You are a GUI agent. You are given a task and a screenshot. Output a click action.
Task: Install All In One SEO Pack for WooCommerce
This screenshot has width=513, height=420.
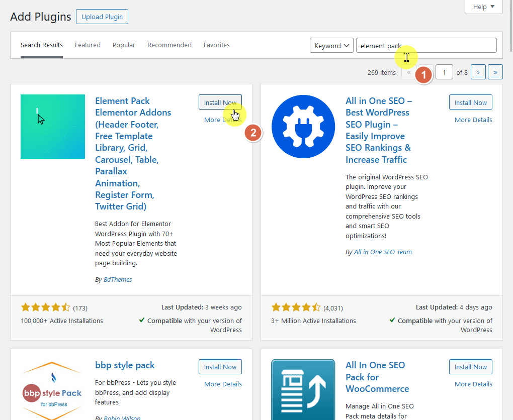(x=470, y=367)
